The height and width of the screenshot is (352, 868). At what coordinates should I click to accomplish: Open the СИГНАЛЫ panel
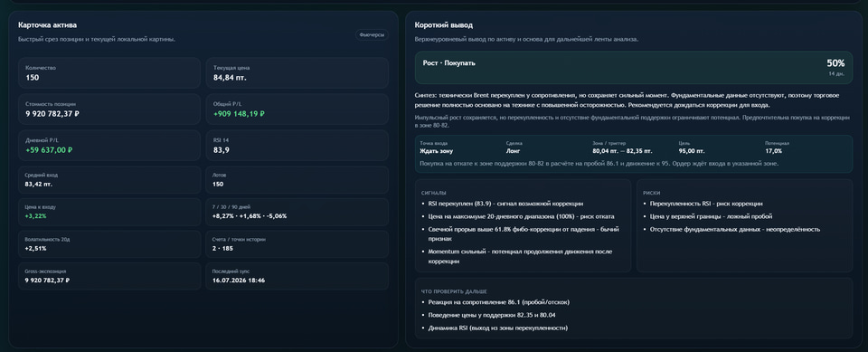coord(524,225)
